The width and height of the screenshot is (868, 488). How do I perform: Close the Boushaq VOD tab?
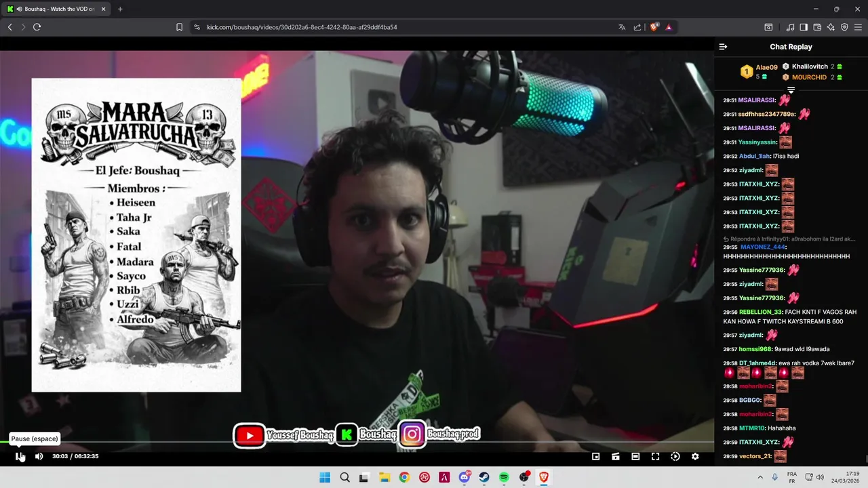[103, 9]
